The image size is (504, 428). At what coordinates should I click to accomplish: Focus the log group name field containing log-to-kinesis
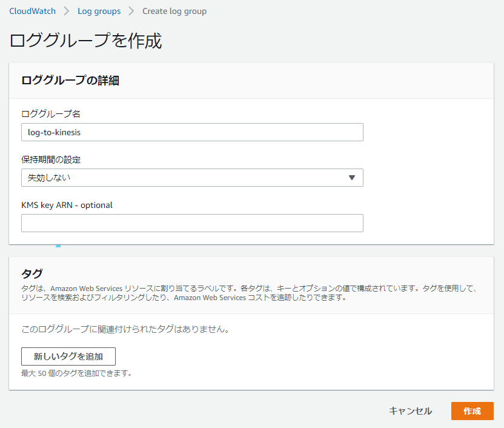192,132
